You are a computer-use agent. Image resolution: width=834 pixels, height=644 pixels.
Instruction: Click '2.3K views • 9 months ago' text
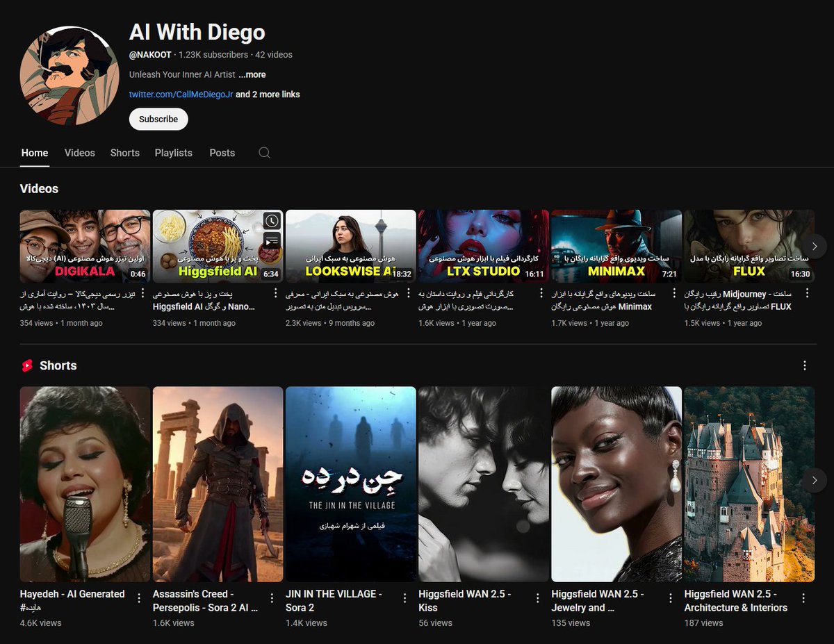(x=330, y=323)
